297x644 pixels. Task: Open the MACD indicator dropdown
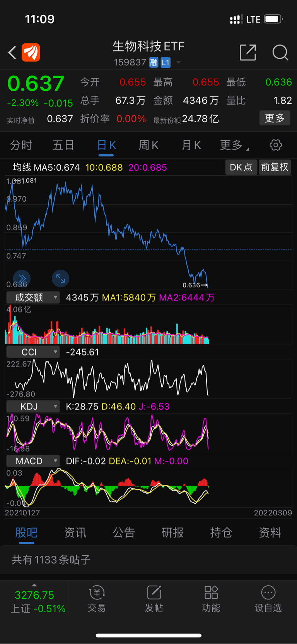pos(33,461)
